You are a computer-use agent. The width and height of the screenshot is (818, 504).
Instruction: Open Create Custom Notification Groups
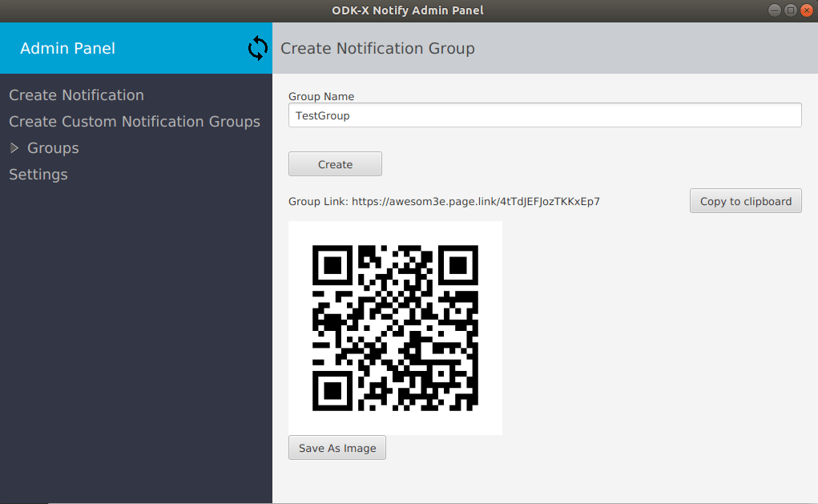(x=135, y=122)
